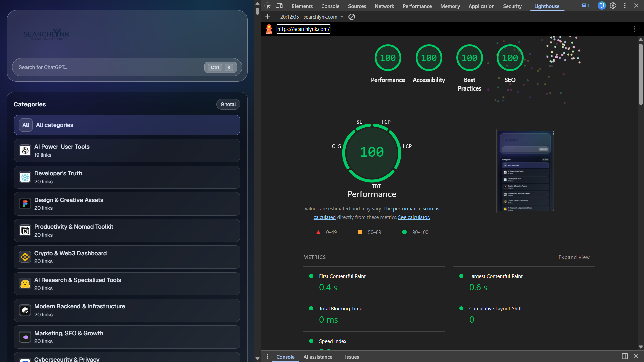Toggle the device toolbar icon

(279, 6)
